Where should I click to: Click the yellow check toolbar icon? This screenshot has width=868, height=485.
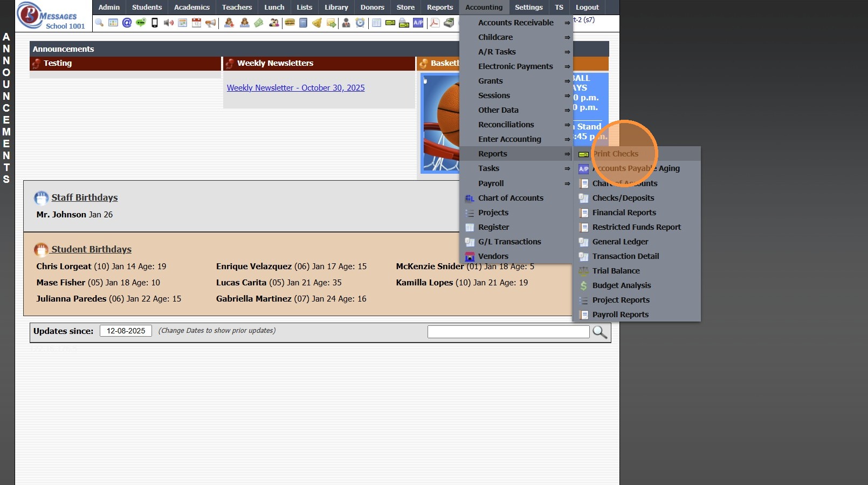[390, 23]
